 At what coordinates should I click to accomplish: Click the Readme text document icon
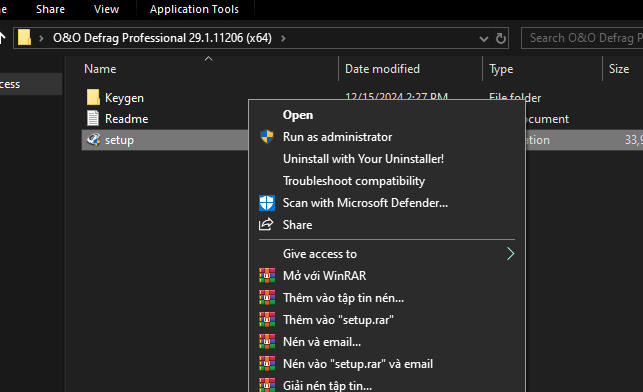93,119
